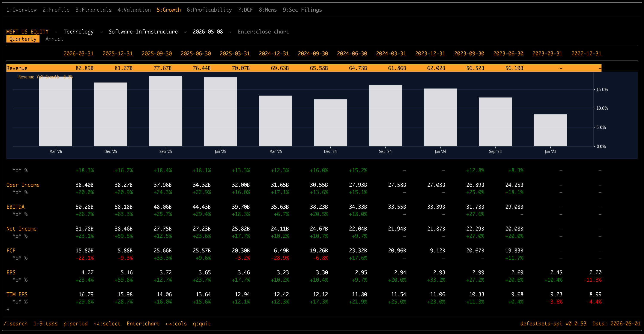Select the 2023-09-30 column header

tap(469, 53)
